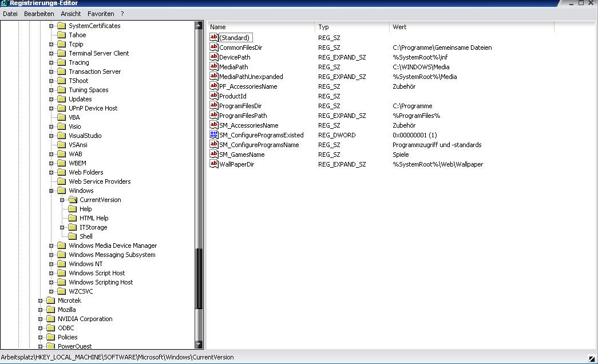Click the string icon beside CommonFilesDir
The width and height of the screenshot is (598, 364).
[x=214, y=48]
